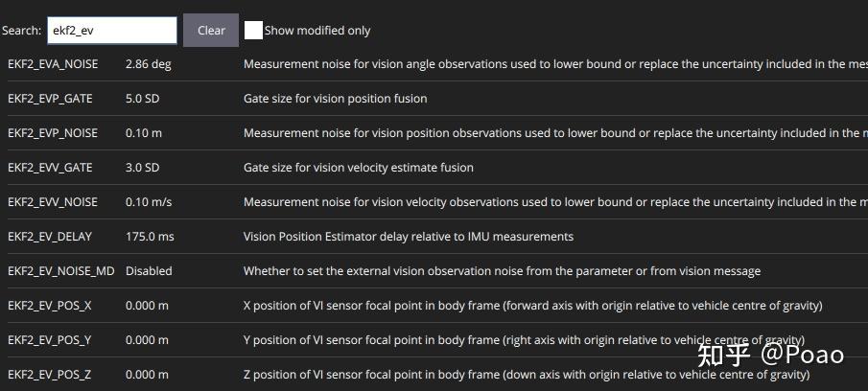Click the Vision Position Estimator delay description
The image size is (868, 391).
coord(408,237)
